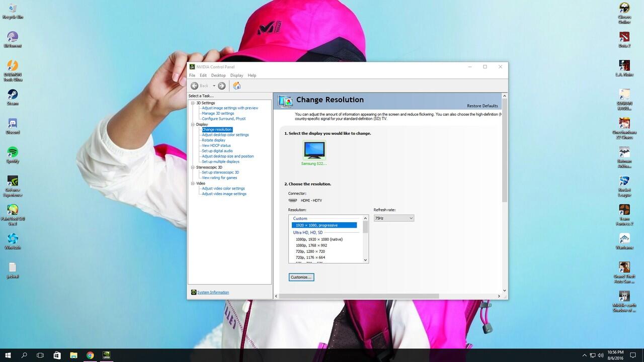Open the Chrome taskbar icon

tap(90, 355)
